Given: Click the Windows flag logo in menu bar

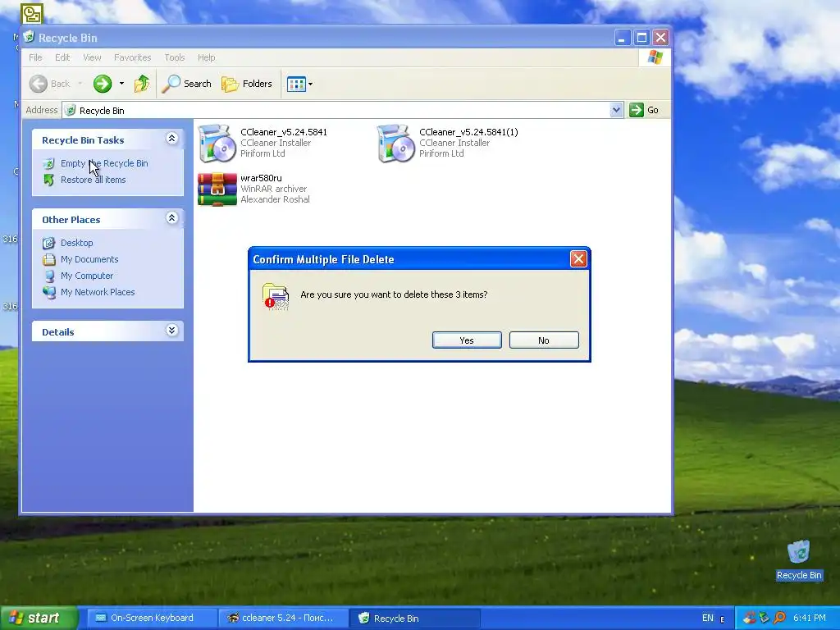Looking at the screenshot, I should 655,57.
